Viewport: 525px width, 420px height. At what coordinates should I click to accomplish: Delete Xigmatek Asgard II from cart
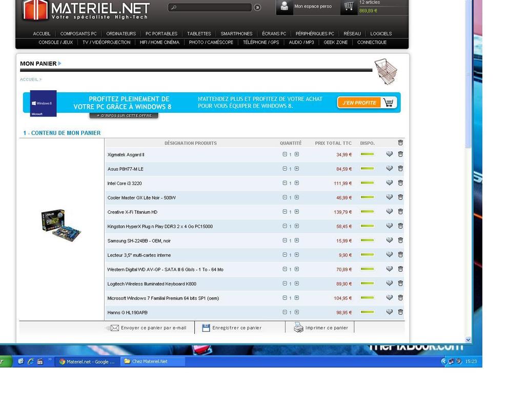coord(400,154)
